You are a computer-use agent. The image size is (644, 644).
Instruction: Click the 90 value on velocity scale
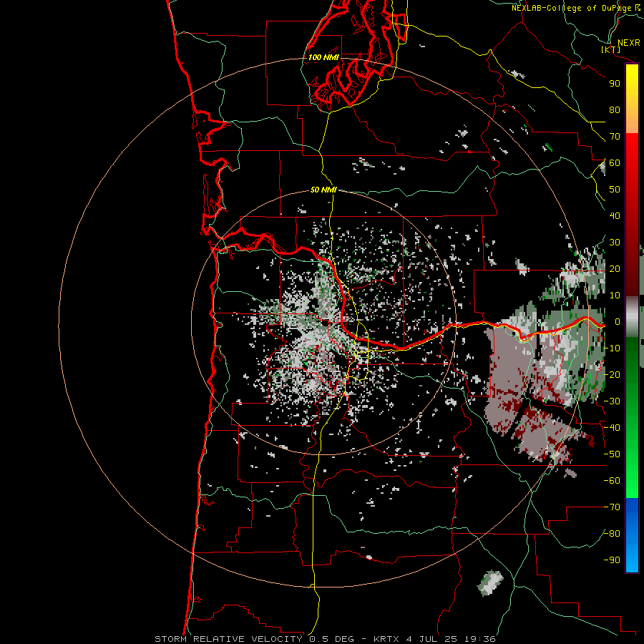[615, 84]
